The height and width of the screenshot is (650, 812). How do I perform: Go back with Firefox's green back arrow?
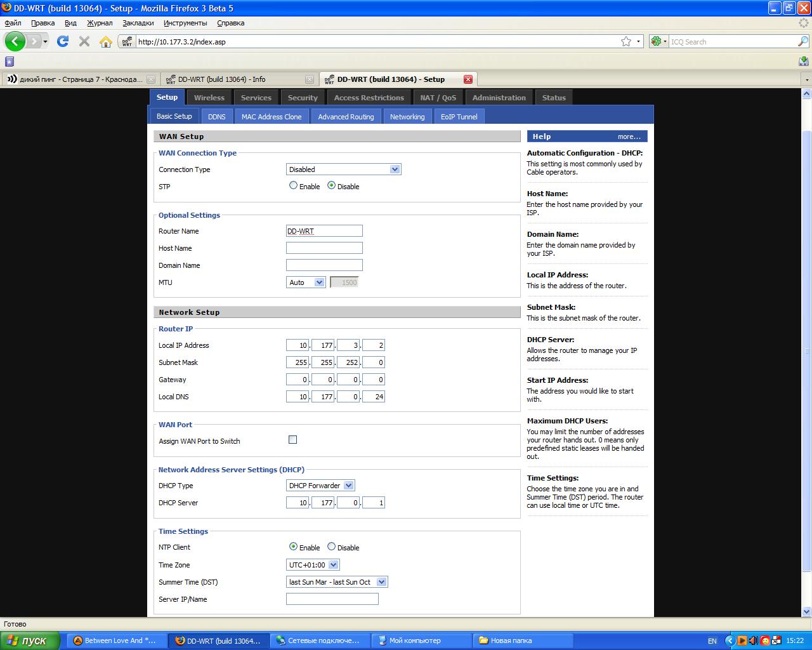[15, 41]
